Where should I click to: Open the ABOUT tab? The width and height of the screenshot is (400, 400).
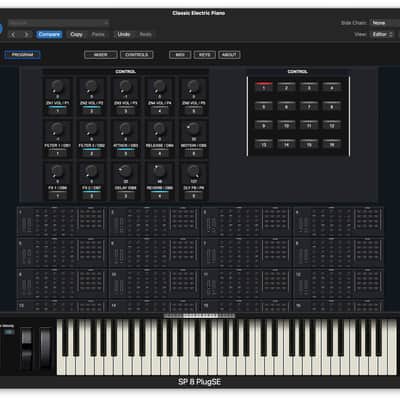pyautogui.click(x=229, y=55)
